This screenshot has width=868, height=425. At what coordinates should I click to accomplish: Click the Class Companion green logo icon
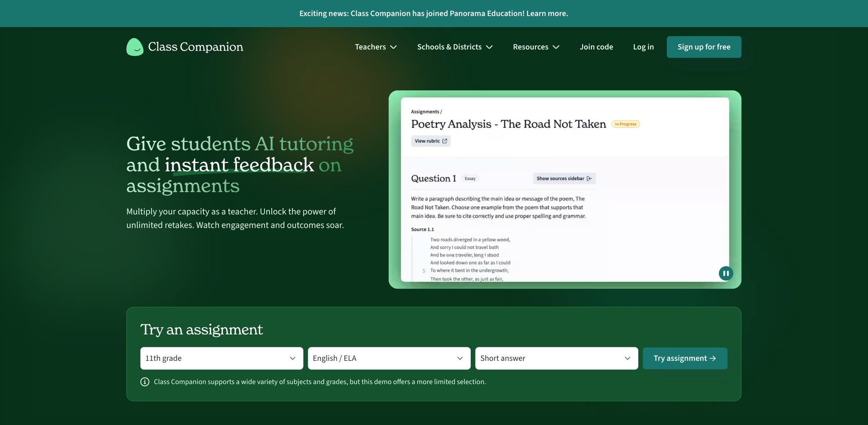[135, 47]
